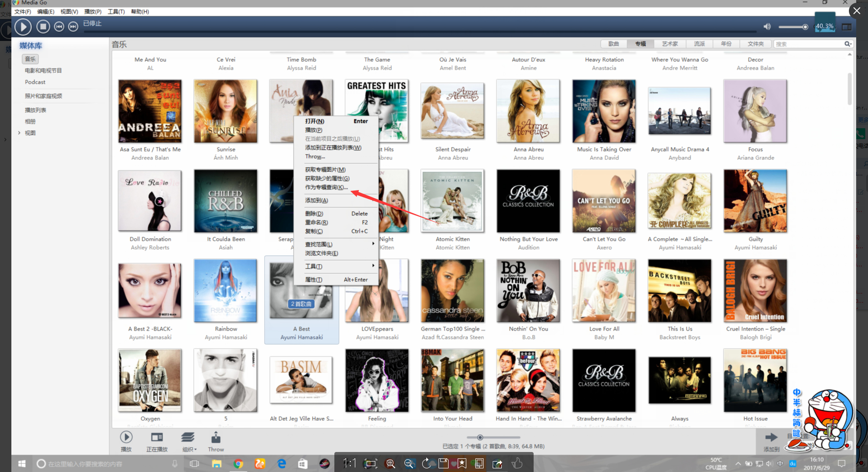
Task: Click the main Play button in the player bar
Action: point(23,27)
